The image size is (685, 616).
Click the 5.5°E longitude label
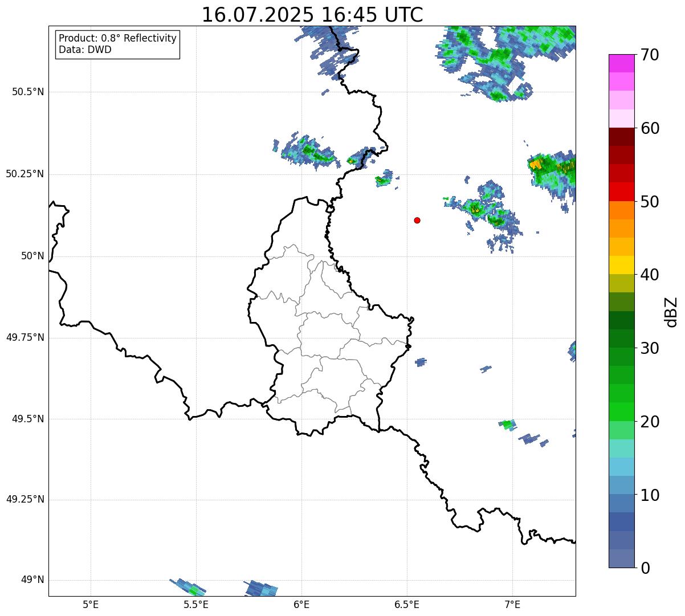tap(196, 604)
